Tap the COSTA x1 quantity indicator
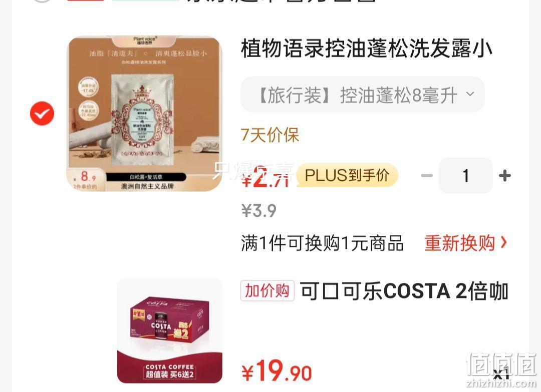Image resolution: width=541 pixels, height=392 pixels. pyautogui.click(x=500, y=374)
